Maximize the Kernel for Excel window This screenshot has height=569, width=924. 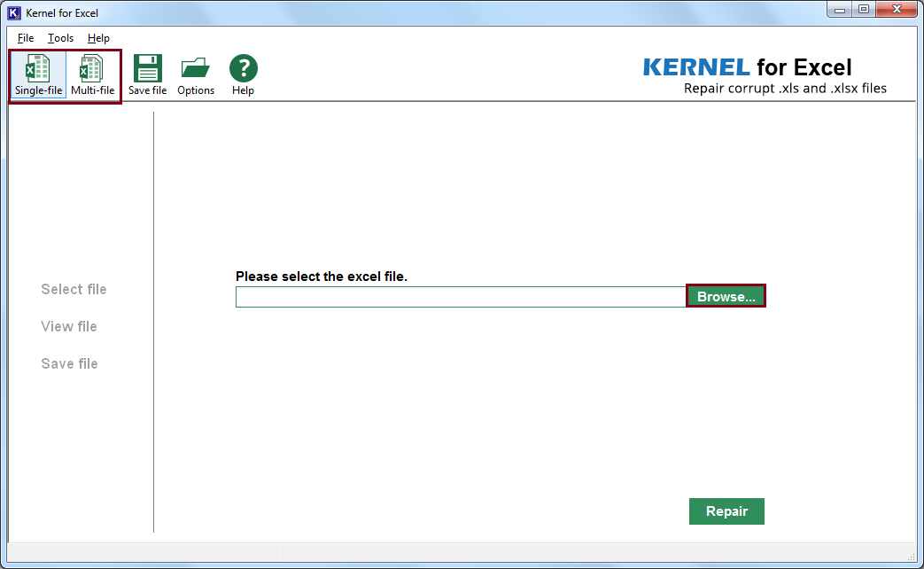click(864, 10)
